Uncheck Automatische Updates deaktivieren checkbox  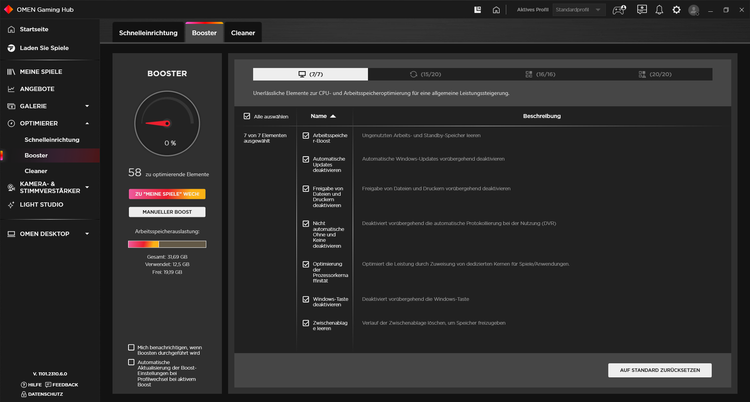[x=306, y=159]
